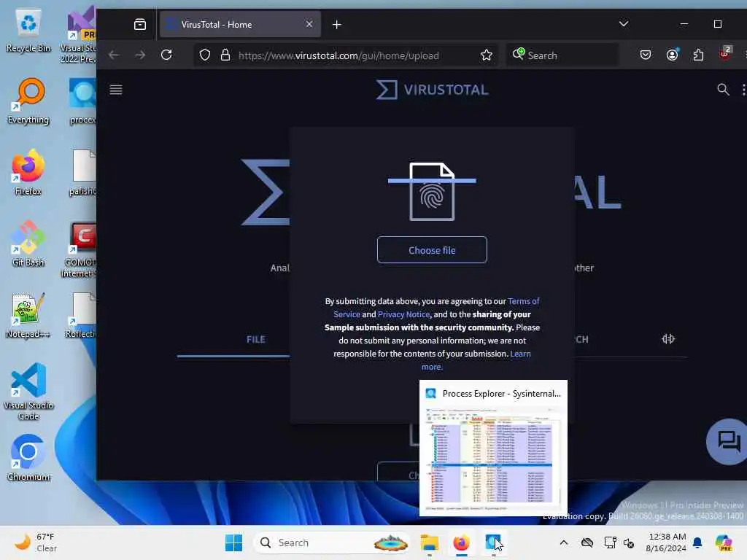
Task: Open the Recycle Bin desktop icon
Action: 28,31
